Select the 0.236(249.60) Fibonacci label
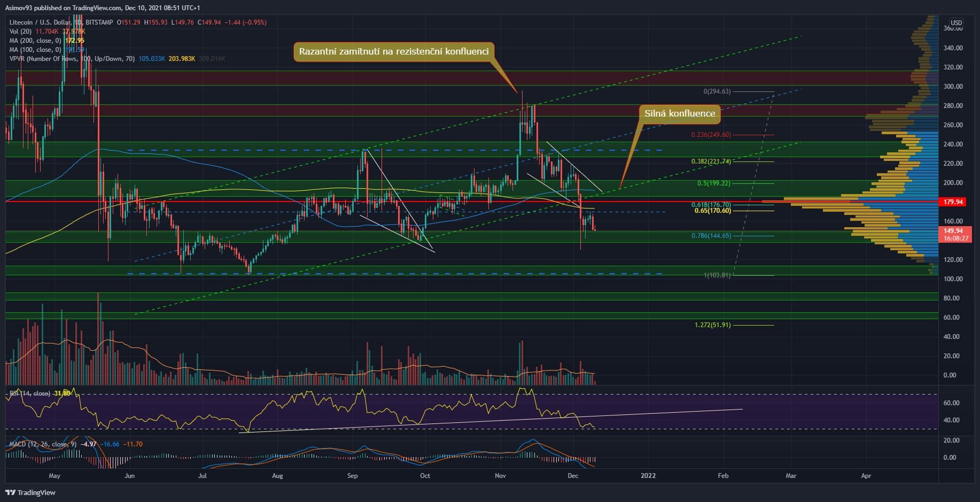980x502 pixels. 711,135
